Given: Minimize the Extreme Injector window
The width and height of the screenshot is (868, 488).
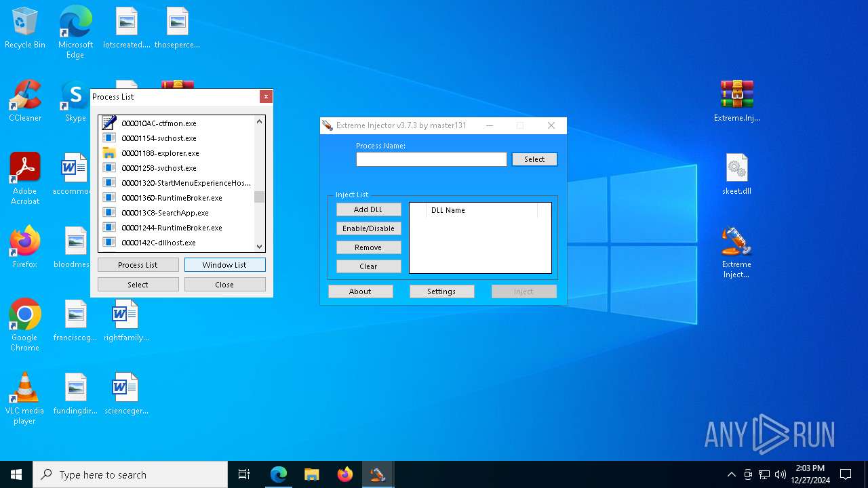Looking at the screenshot, I should point(490,125).
